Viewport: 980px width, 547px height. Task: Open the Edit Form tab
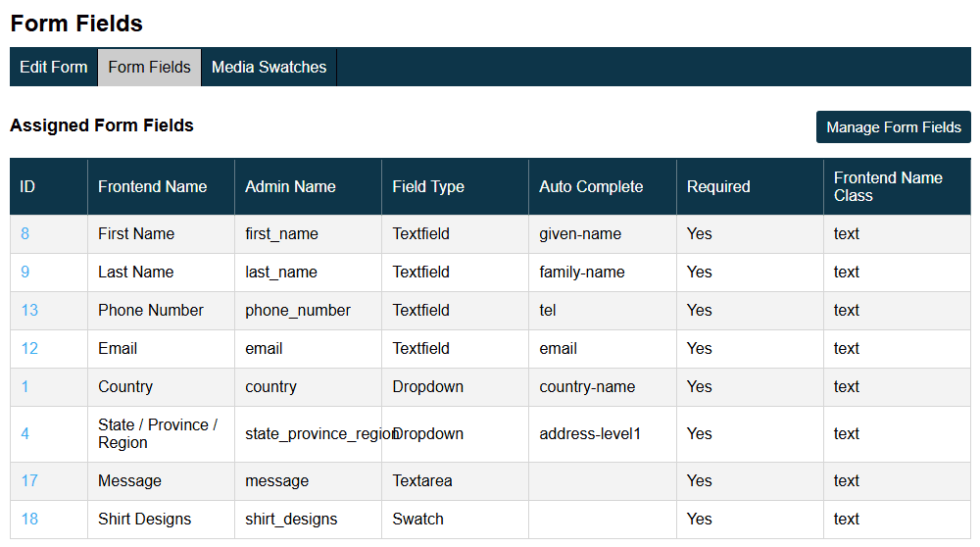pyautogui.click(x=54, y=67)
